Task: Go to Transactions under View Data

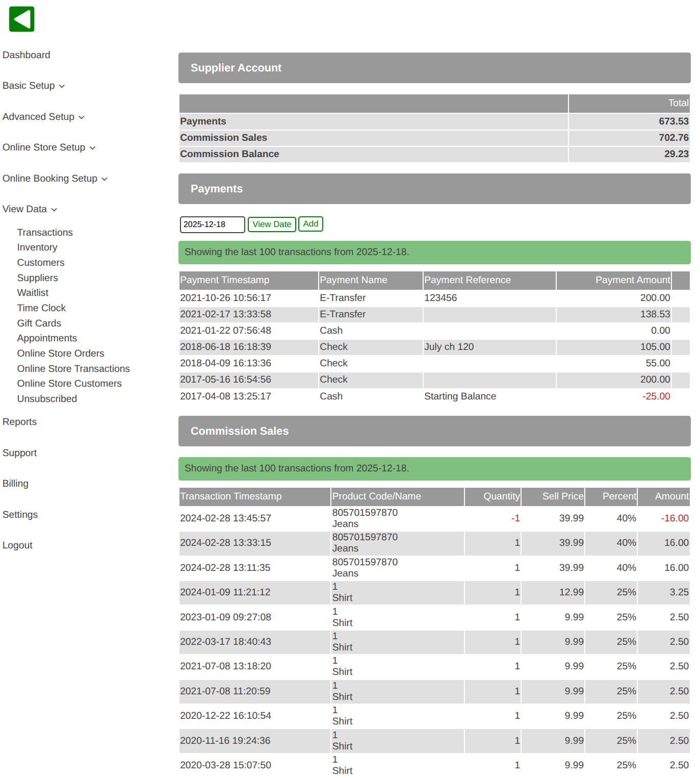Action: point(45,233)
